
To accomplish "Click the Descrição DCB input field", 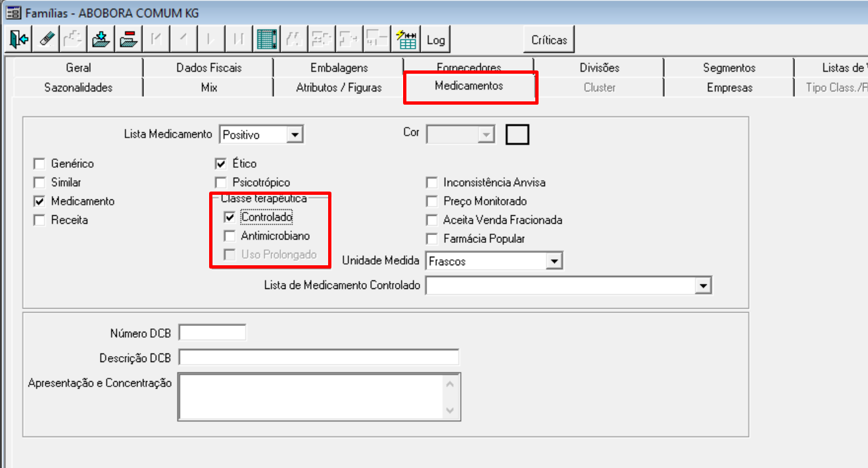I will tap(319, 357).
